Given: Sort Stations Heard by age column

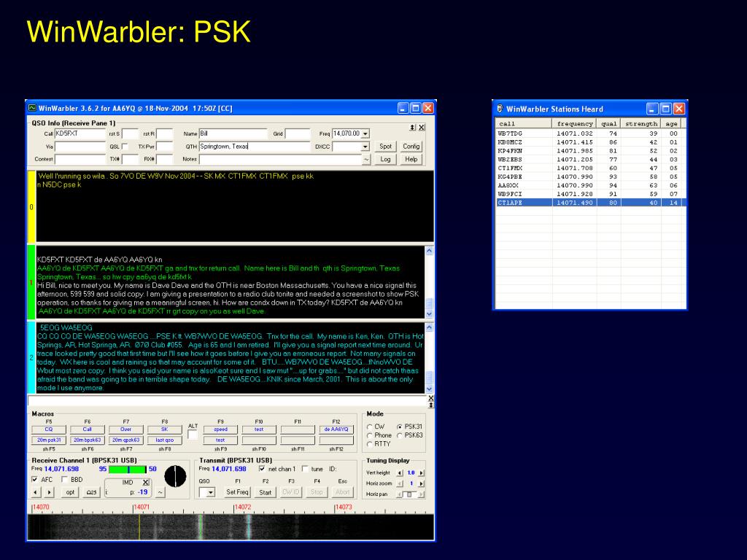Looking at the screenshot, I should pyautogui.click(x=671, y=123).
